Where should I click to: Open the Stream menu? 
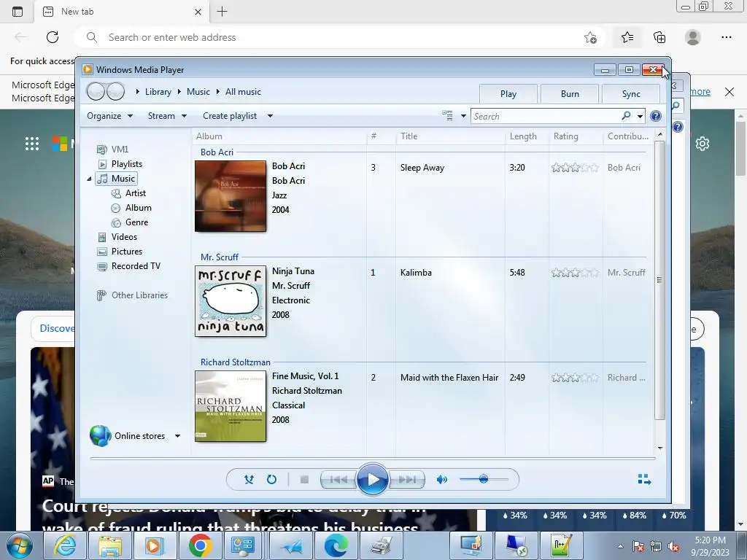click(167, 116)
